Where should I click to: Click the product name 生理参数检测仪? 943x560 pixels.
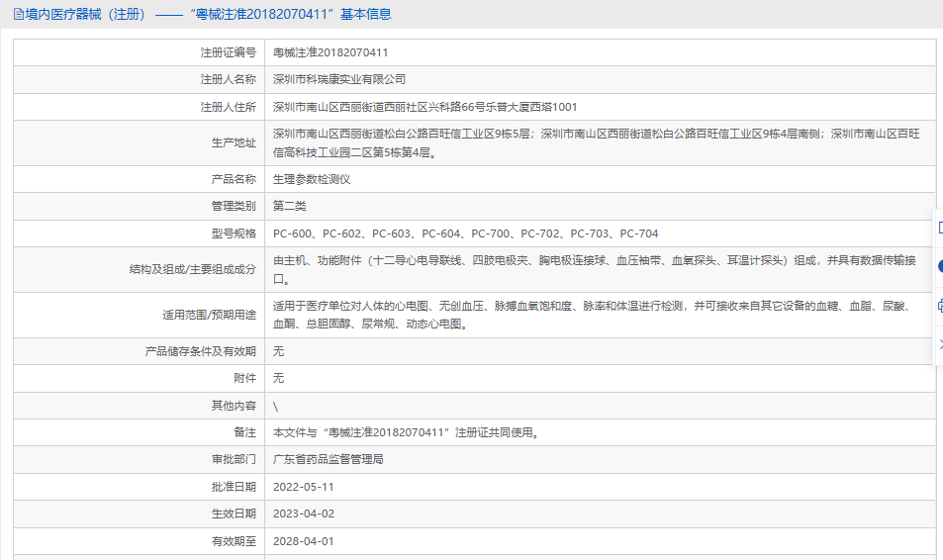pyautogui.click(x=312, y=179)
